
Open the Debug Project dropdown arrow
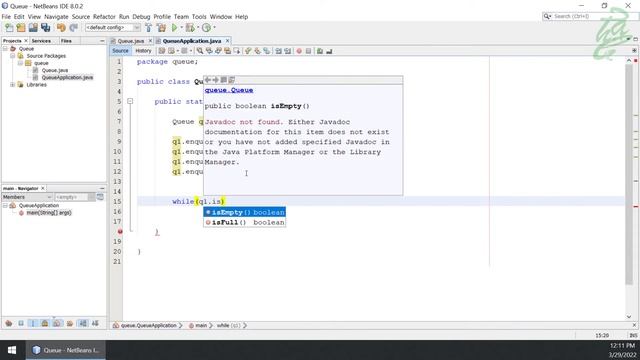tap(198, 28)
